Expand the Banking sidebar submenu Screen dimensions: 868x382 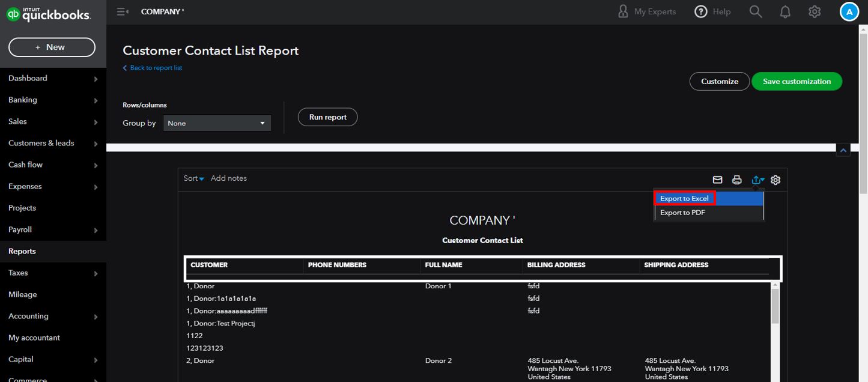click(x=96, y=100)
